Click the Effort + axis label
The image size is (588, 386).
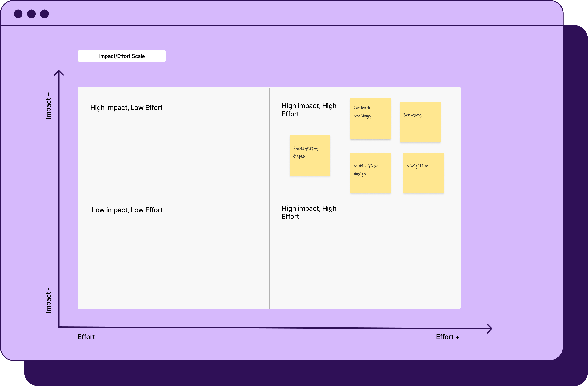click(x=447, y=337)
